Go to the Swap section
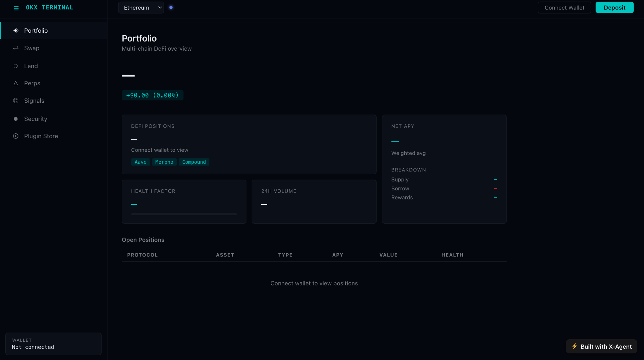Viewport: 644px width, 360px height. click(x=53, y=48)
